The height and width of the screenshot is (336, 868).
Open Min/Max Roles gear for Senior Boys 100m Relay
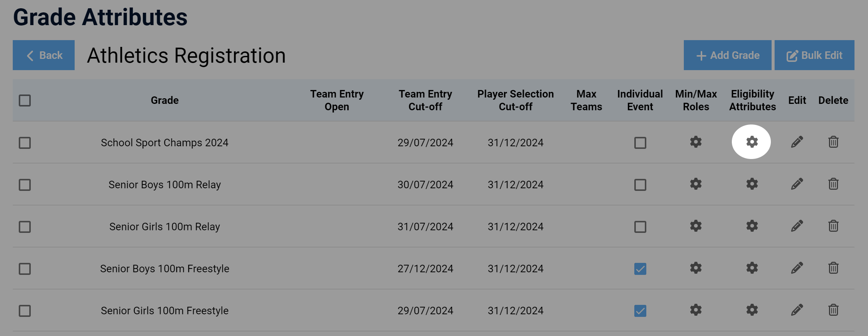pyautogui.click(x=696, y=184)
